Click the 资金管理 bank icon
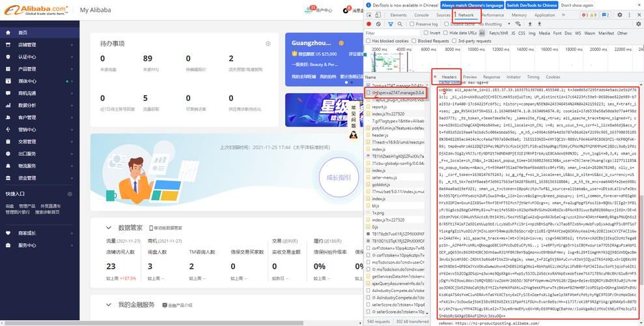The height and width of the screenshot is (326, 644). [8, 177]
